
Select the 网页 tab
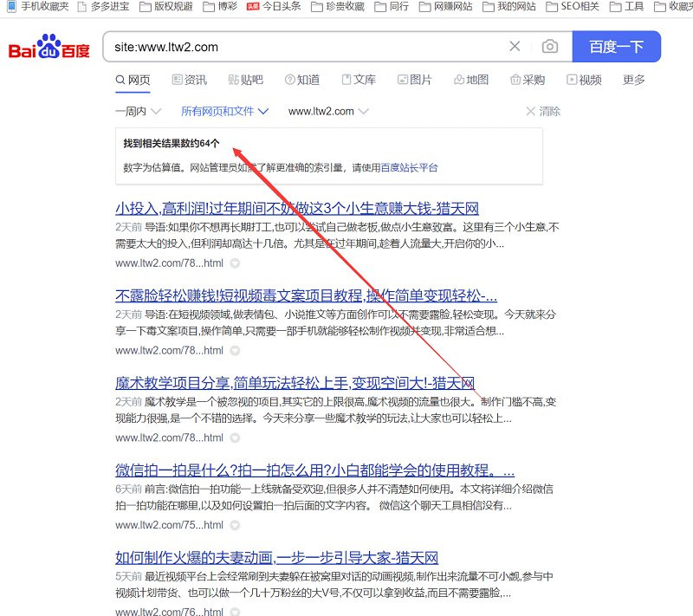point(133,80)
